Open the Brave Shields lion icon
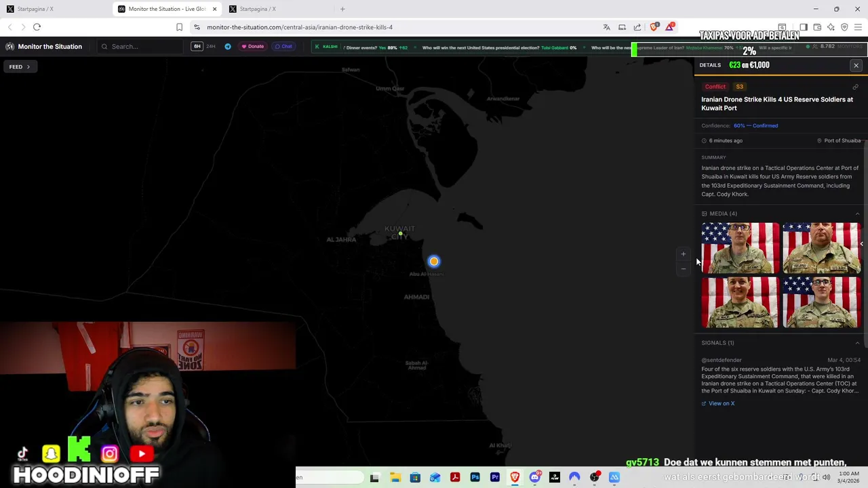This screenshot has width=868, height=488. [654, 27]
